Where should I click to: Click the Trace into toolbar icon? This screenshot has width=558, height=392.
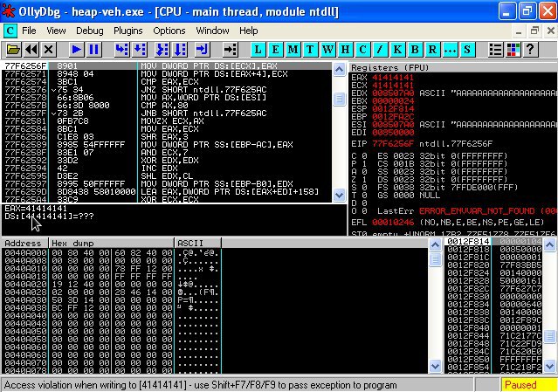coord(162,50)
